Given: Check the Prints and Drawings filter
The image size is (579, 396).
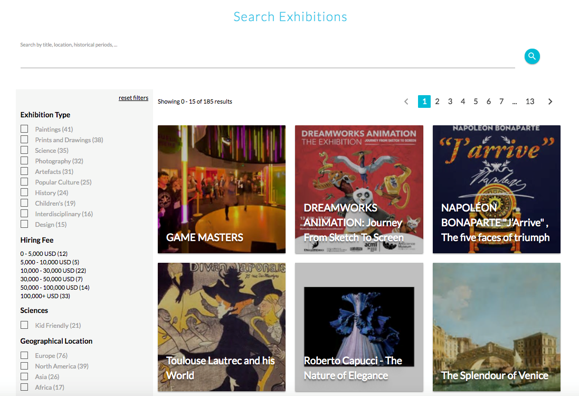Looking at the screenshot, I should tap(24, 140).
